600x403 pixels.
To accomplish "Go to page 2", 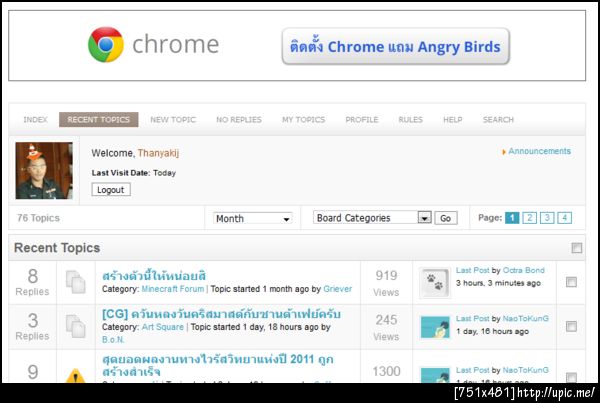I will click(x=530, y=218).
